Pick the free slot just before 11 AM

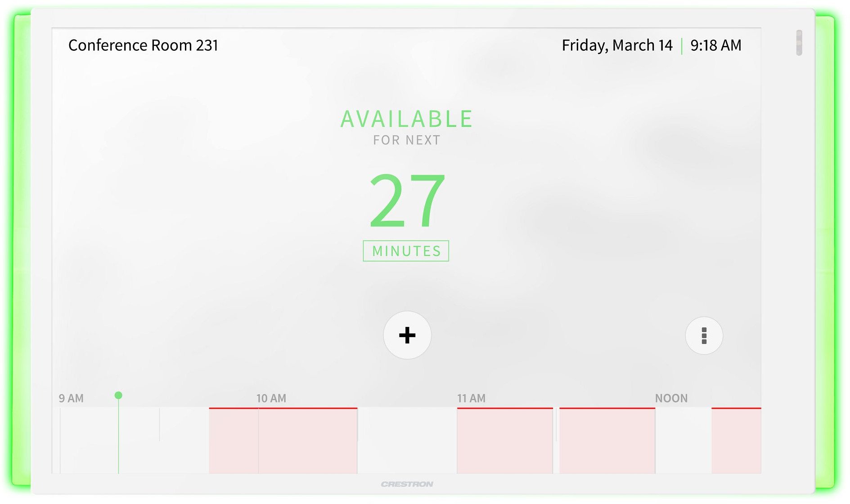[x=407, y=441]
